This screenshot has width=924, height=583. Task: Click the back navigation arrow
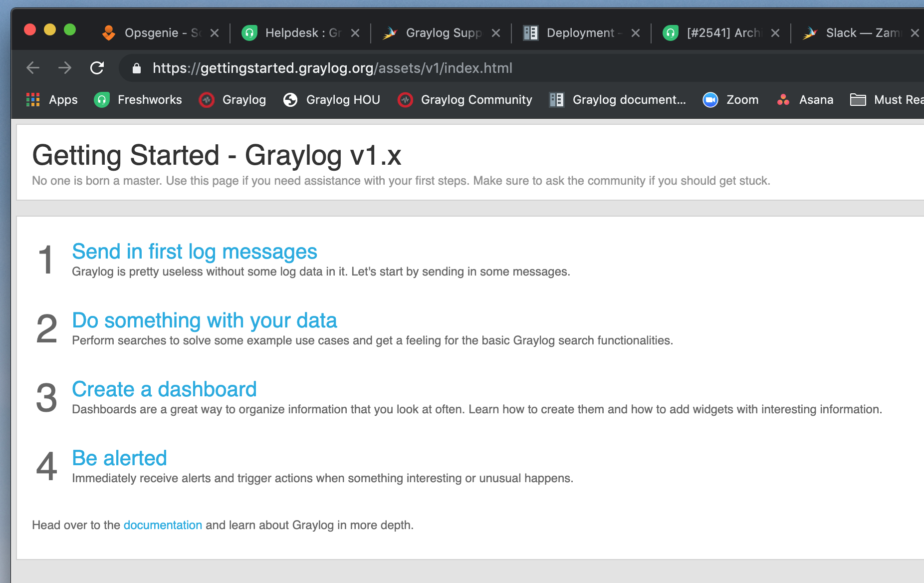pyautogui.click(x=32, y=68)
